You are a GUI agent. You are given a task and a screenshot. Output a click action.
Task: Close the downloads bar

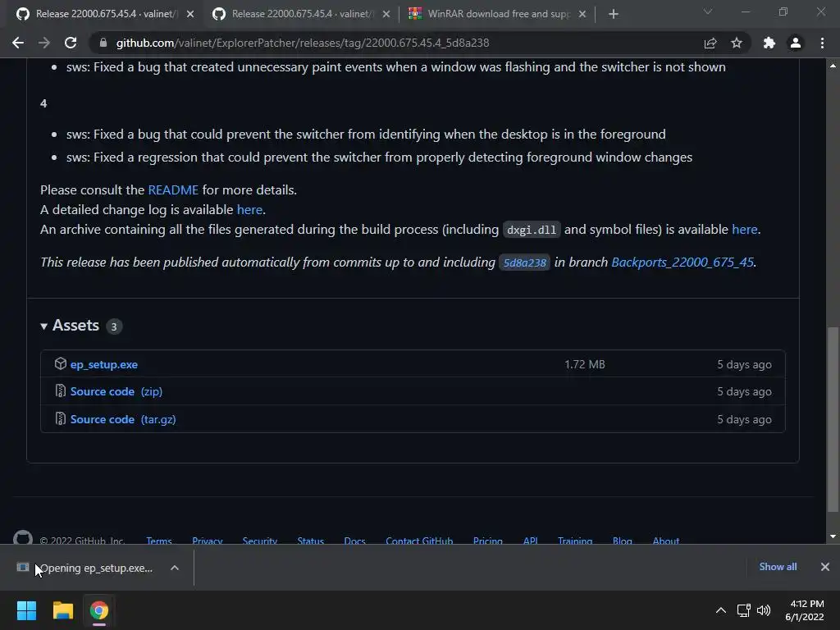point(825,567)
